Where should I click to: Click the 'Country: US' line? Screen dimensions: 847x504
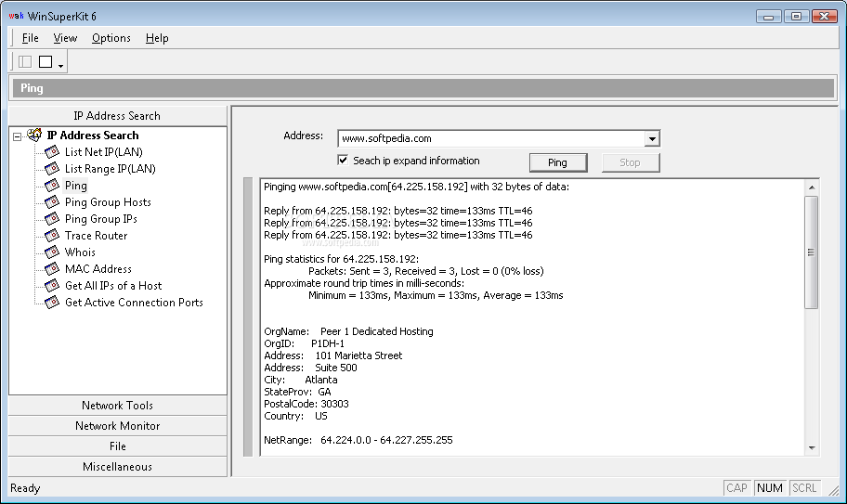(295, 416)
